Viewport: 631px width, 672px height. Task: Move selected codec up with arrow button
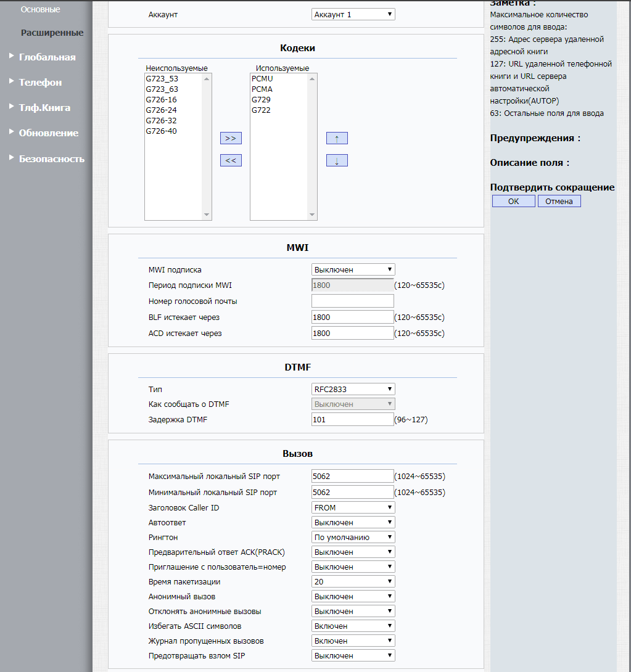(337, 138)
